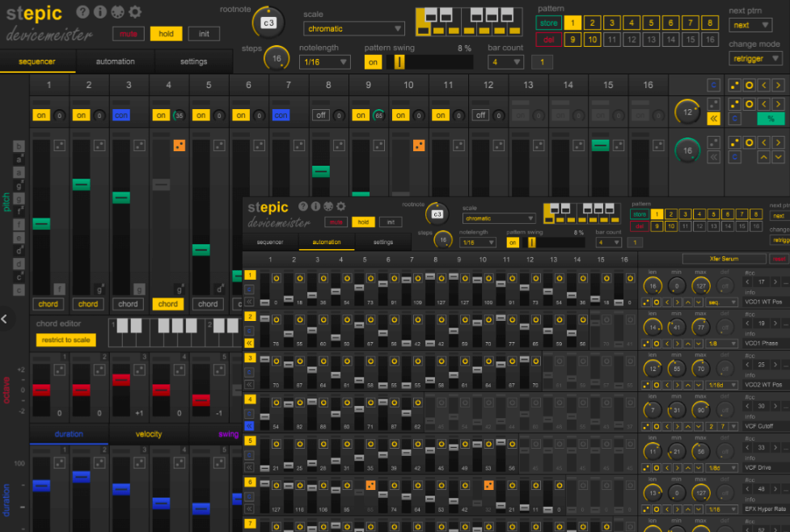Shift steps right using header row arrow
This screenshot has width=790, height=532.
pyautogui.click(x=778, y=85)
